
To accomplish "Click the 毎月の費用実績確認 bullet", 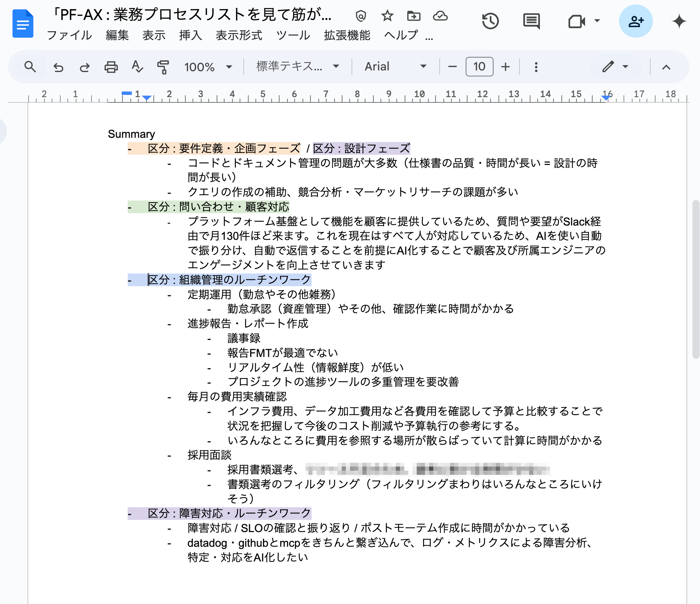I will 237,397.
